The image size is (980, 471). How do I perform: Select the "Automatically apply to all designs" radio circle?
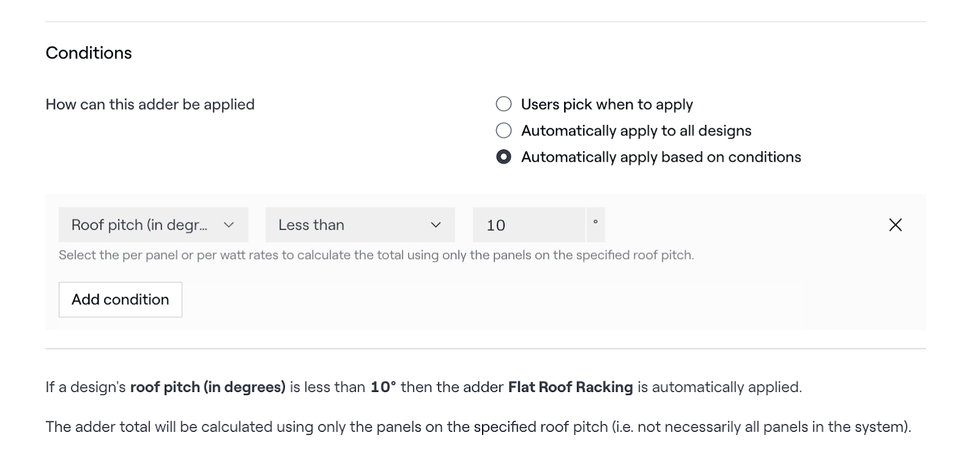[x=503, y=130]
